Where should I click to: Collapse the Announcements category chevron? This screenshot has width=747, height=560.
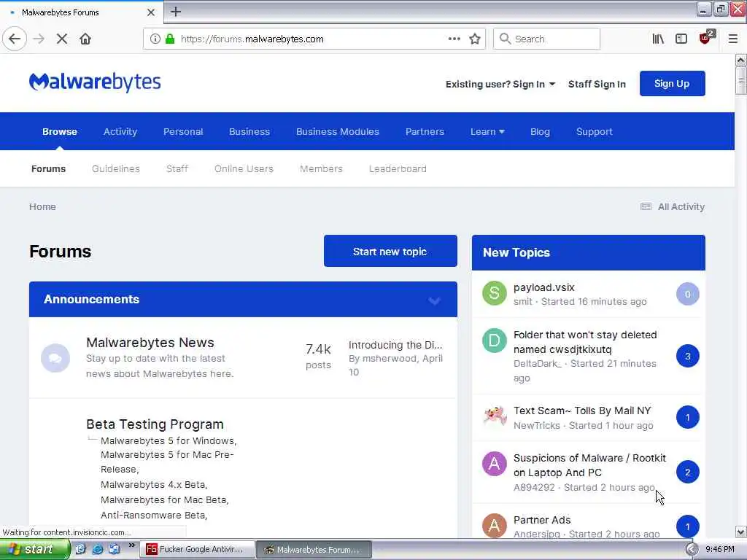[x=434, y=300]
